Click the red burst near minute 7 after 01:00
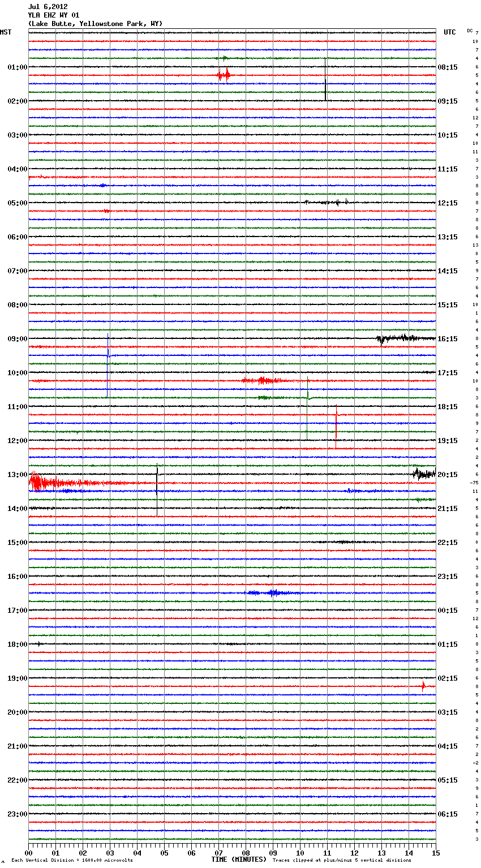Image resolution: width=481 pixels, height=868 pixels. click(x=224, y=75)
